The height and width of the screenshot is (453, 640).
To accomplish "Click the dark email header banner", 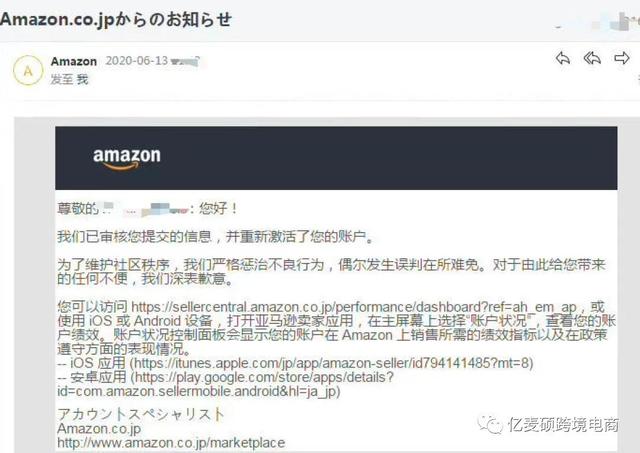I will (x=336, y=158).
